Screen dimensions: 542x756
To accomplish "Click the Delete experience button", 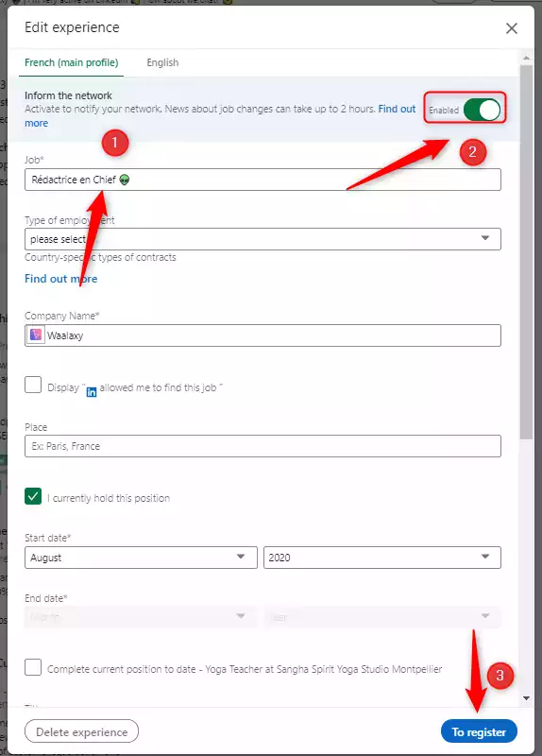I will coord(81,731).
